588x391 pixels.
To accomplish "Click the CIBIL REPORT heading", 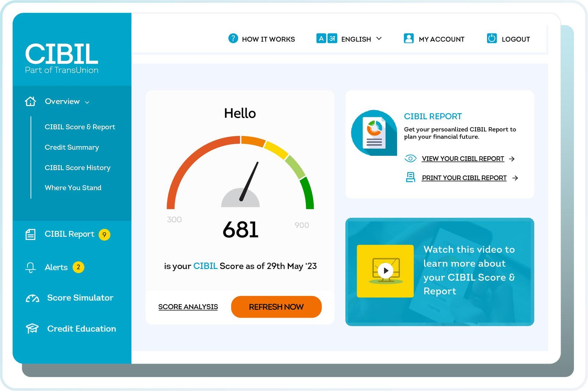I will click(433, 116).
